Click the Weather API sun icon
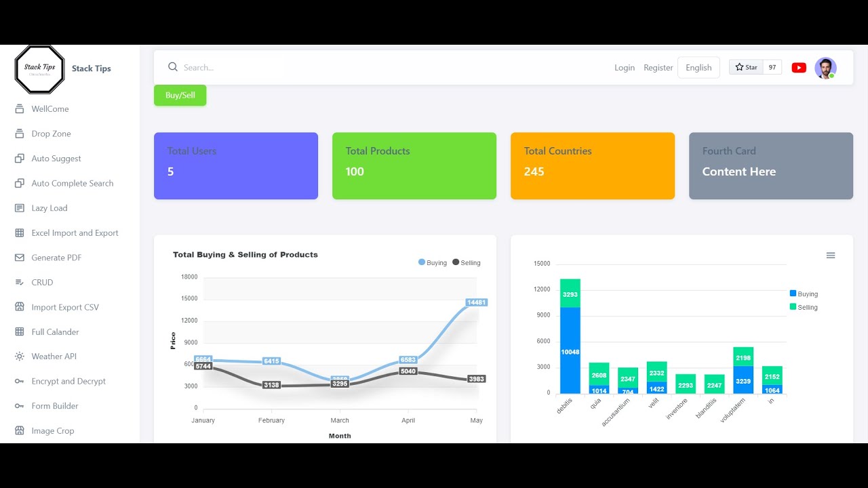Image resolution: width=868 pixels, height=488 pixels. (x=19, y=357)
